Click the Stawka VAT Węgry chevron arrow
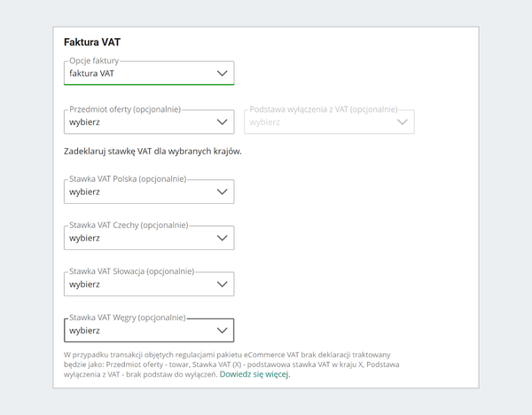 click(x=222, y=331)
